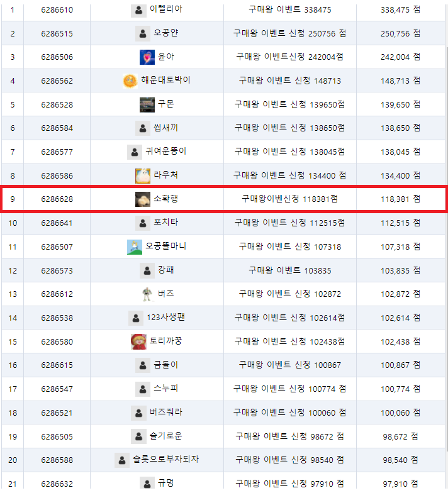Viewport: 448px width, 493px height.
Task: Click 해운대토박이's sun avatar icon
Action: tap(130, 80)
